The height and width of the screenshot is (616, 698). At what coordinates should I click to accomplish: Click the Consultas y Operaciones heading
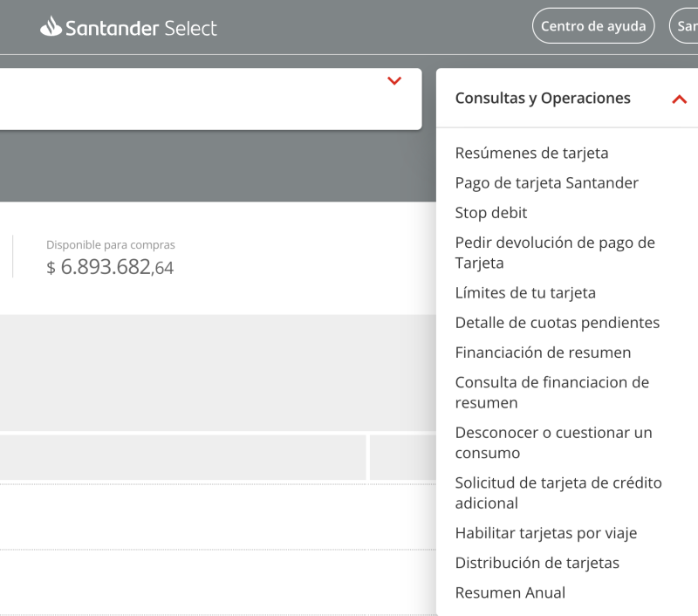tap(542, 98)
